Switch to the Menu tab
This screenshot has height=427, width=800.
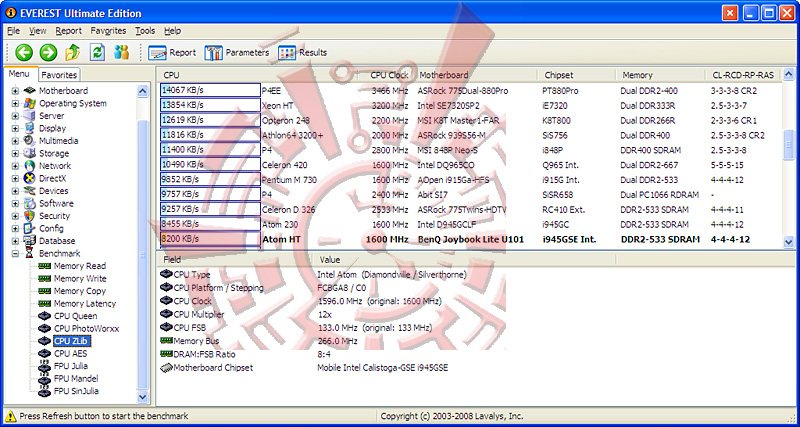tap(19, 74)
